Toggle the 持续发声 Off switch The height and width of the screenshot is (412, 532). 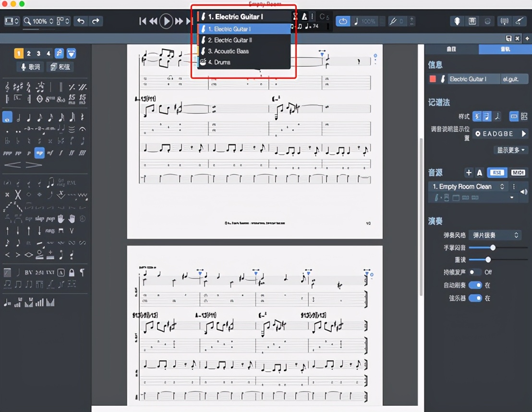click(x=475, y=272)
